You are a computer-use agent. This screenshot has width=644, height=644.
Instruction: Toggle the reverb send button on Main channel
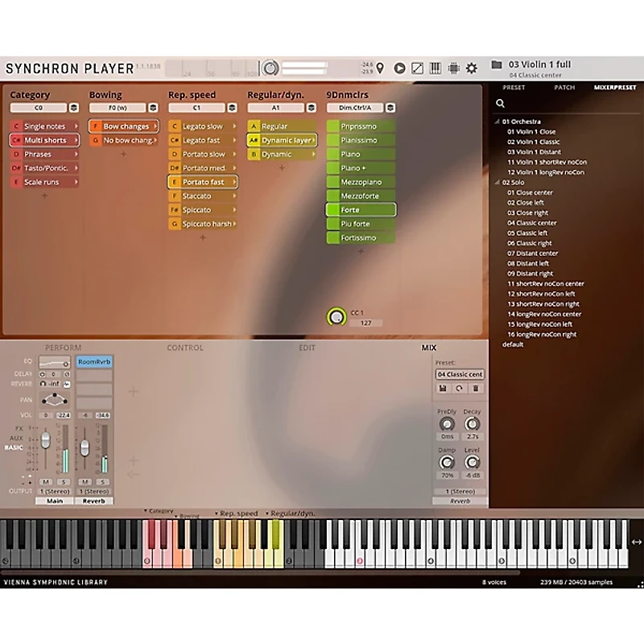point(67,385)
